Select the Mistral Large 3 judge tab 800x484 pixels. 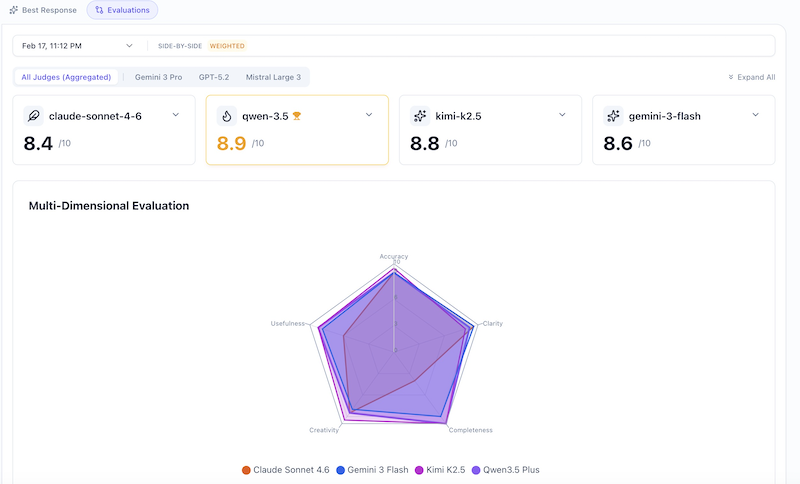[273, 77]
